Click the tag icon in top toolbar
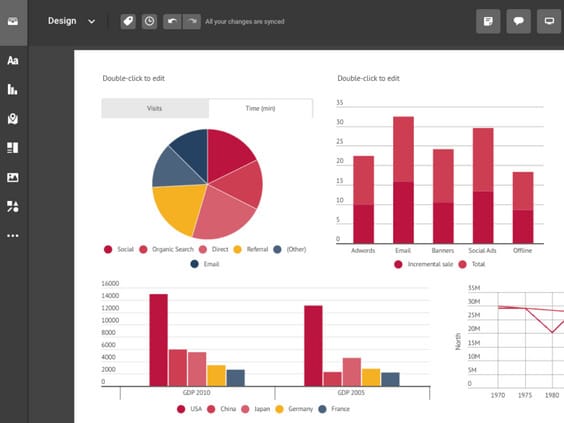This screenshot has width=564, height=423. pyautogui.click(x=128, y=22)
